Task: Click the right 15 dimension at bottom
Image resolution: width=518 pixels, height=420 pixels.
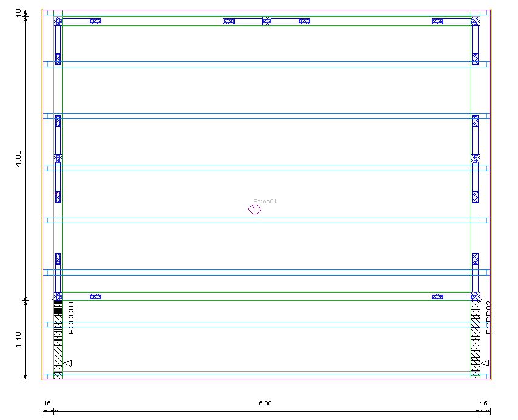Action: pyautogui.click(x=483, y=403)
